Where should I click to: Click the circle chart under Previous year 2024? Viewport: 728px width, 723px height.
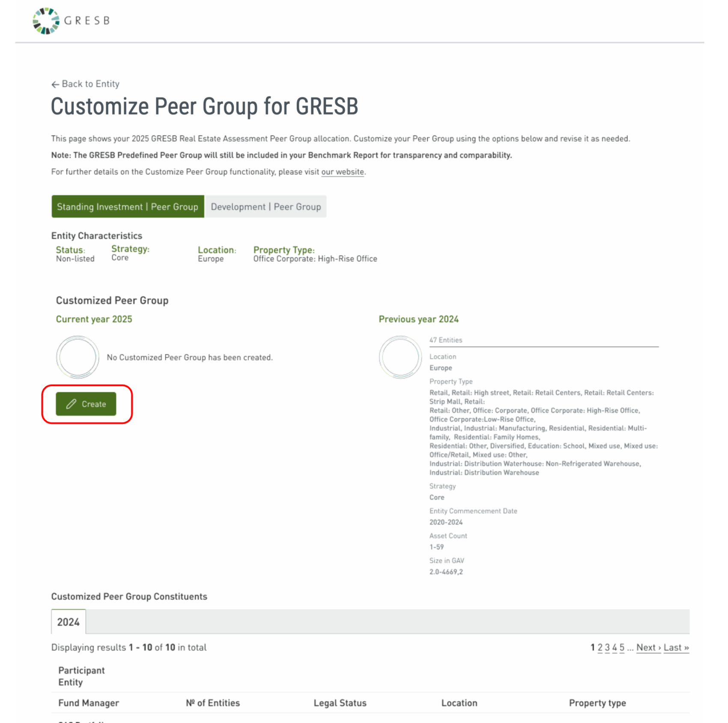point(400,357)
